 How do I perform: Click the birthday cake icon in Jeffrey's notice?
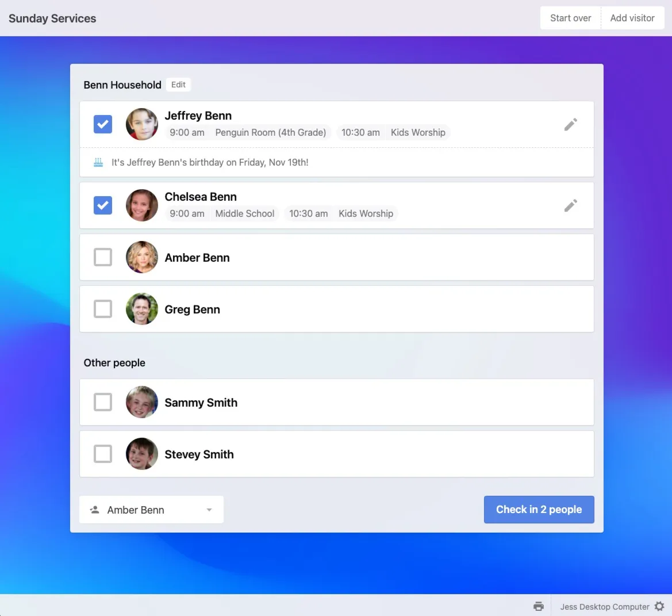coord(98,162)
